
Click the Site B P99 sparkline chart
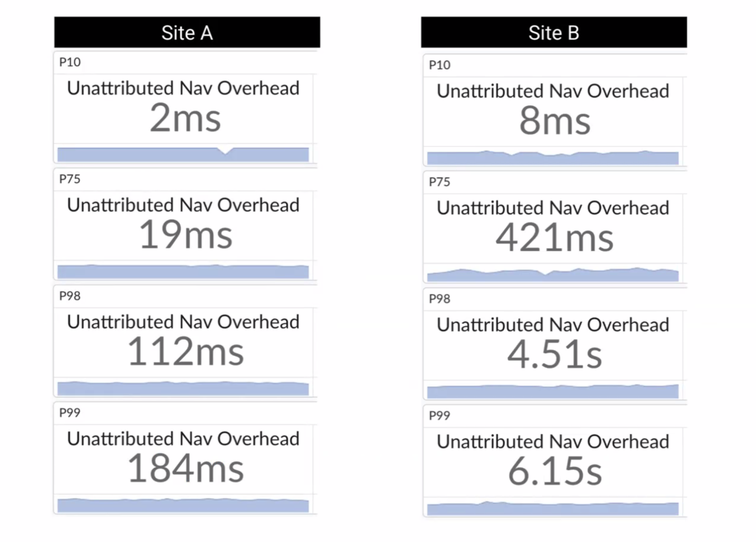click(x=553, y=508)
